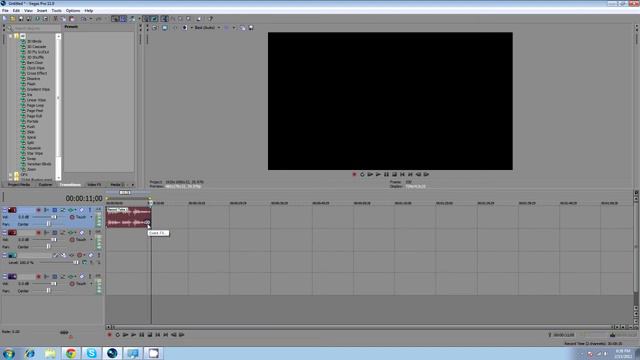Image resolution: width=640 pixels, height=360 pixels.
Task: Click Record button under video preview
Action: pos(354,174)
